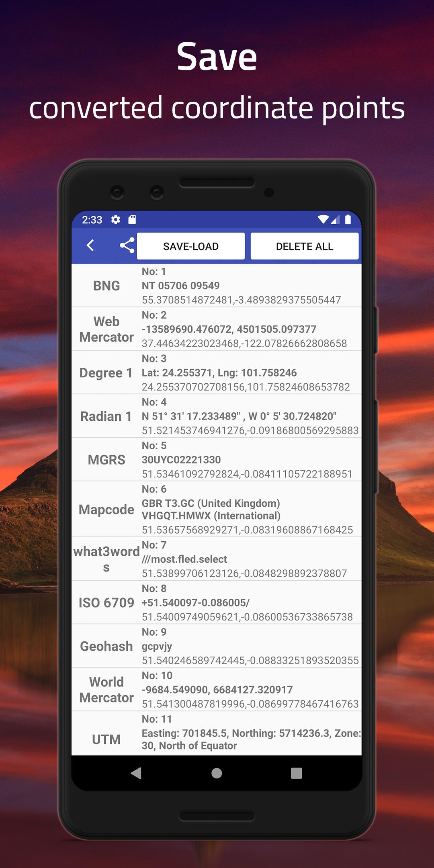Select the Degree 1 coordinate row

pos(217,373)
